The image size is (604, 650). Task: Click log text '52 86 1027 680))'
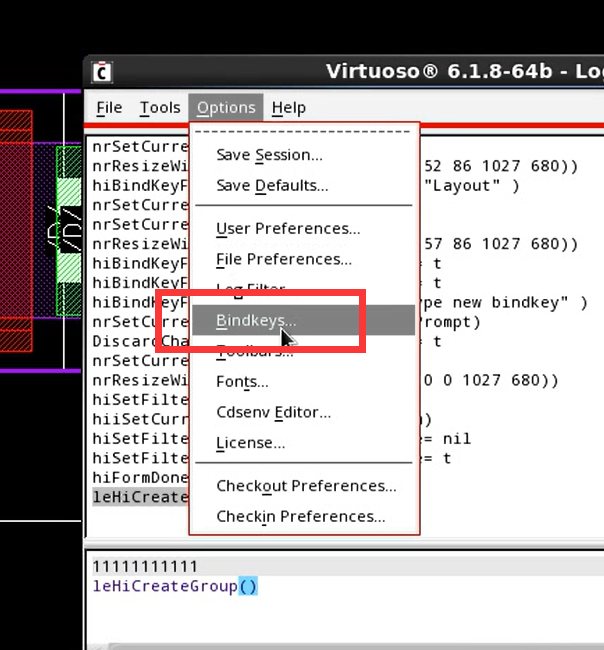point(501,166)
